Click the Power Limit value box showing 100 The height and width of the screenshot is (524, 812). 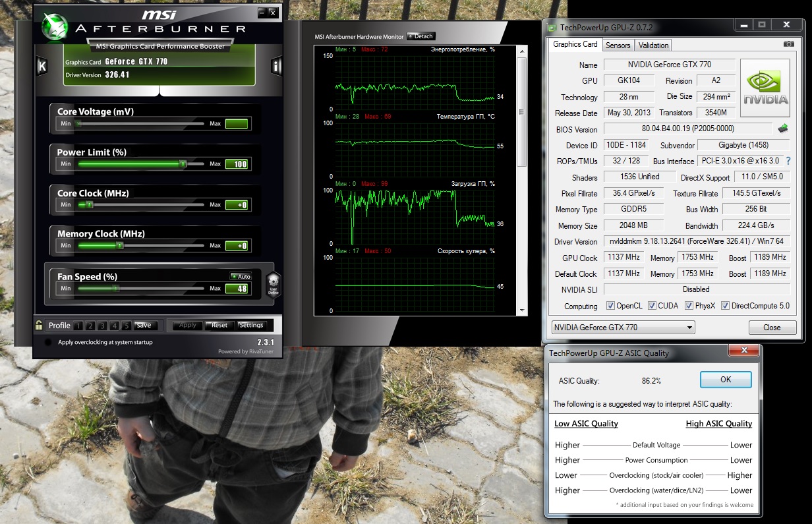tap(237, 164)
